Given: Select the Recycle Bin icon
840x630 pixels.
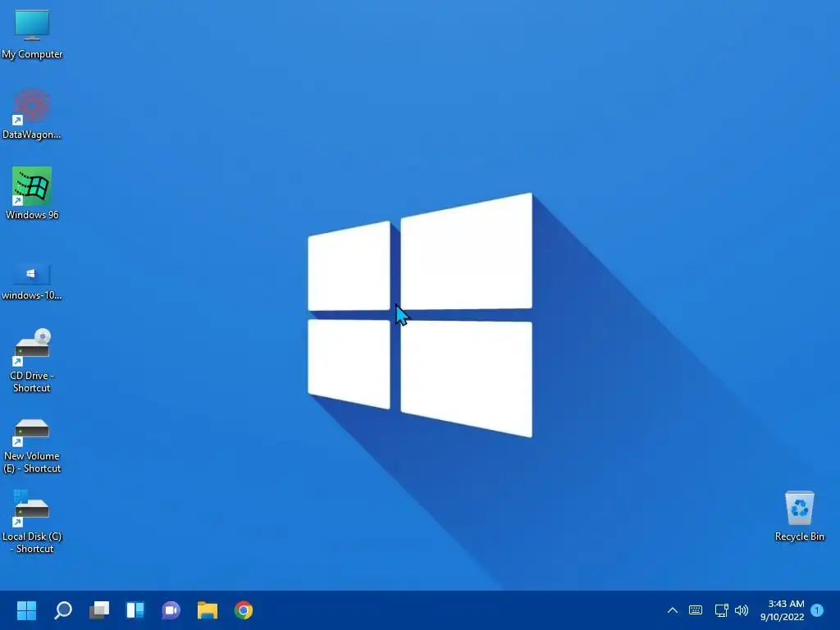Looking at the screenshot, I should click(x=799, y=507).
